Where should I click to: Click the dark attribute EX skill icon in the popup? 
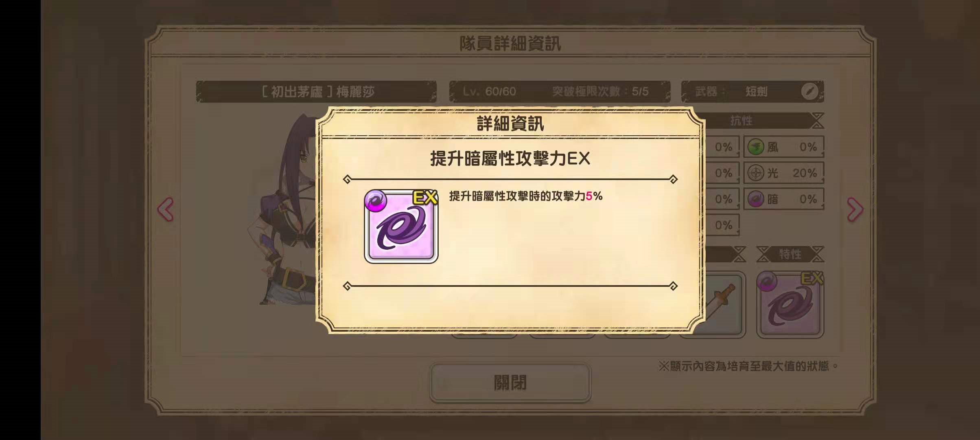click(401, 226)
